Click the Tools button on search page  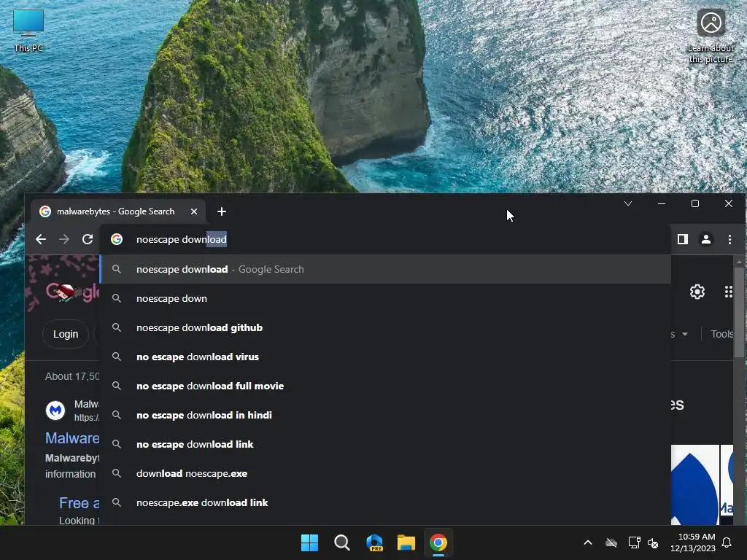tap(721, 334)
